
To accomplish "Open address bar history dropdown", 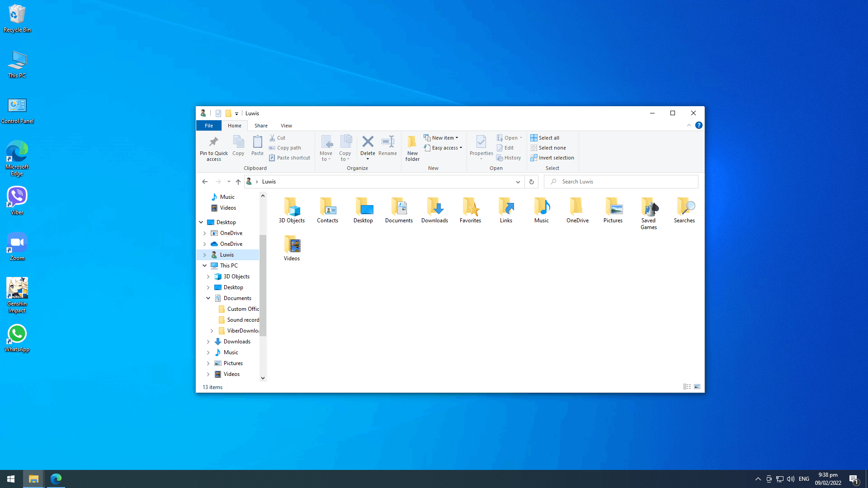I will [x=518, y=182].
